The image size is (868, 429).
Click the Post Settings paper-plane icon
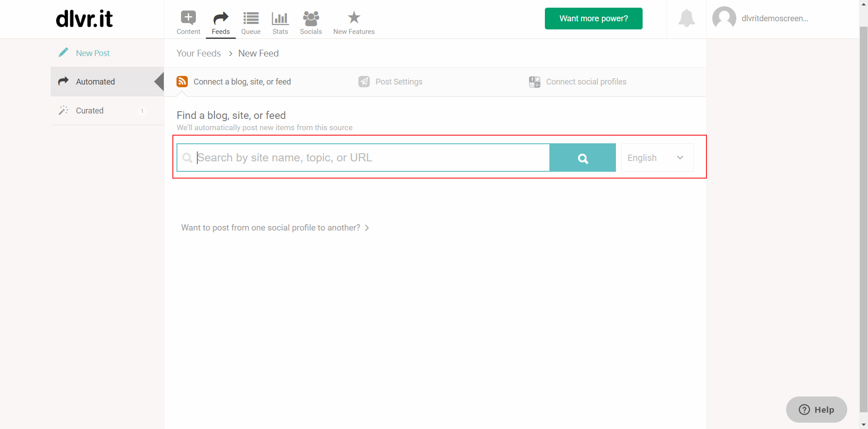(364, 81)
